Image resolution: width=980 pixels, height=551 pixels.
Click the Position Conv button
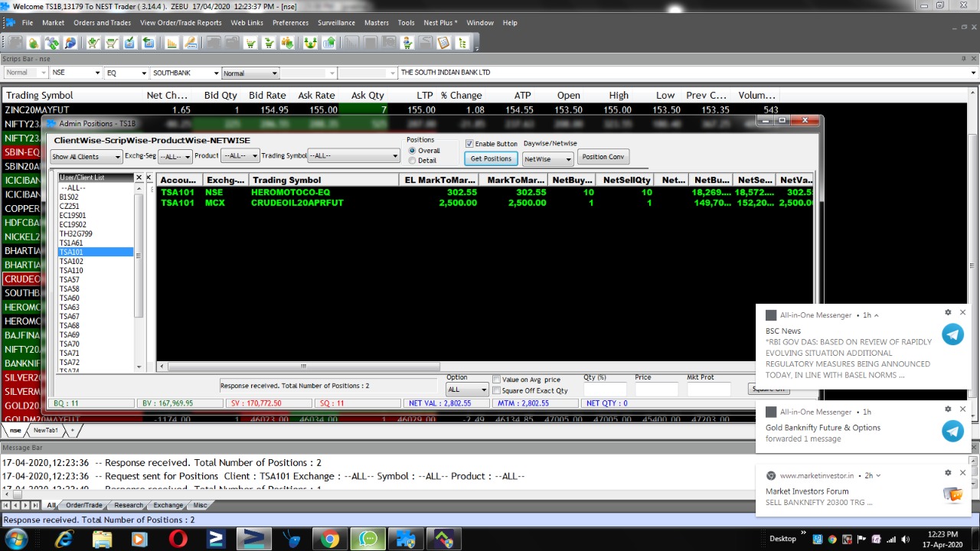603,157
